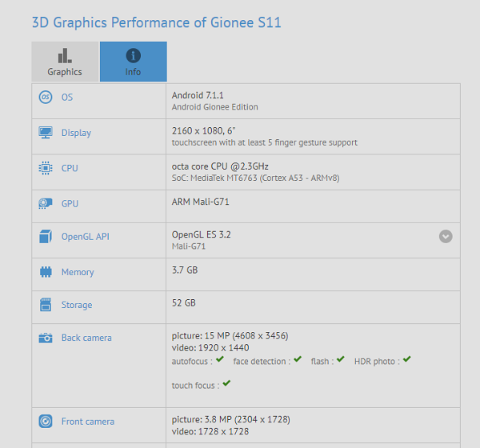Click the 'ARM Mali-G71' GPU value
This screenshot has height=448, width=480.
(201, 202)
